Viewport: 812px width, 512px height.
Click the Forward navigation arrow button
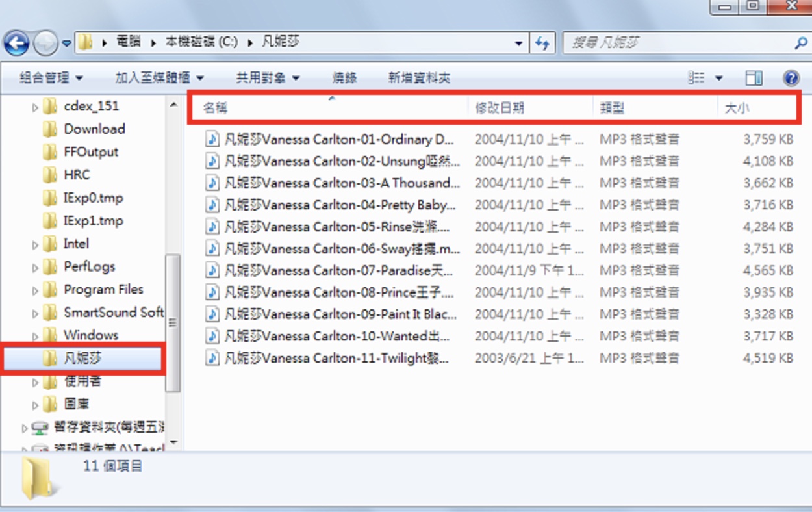click(45, 44)
